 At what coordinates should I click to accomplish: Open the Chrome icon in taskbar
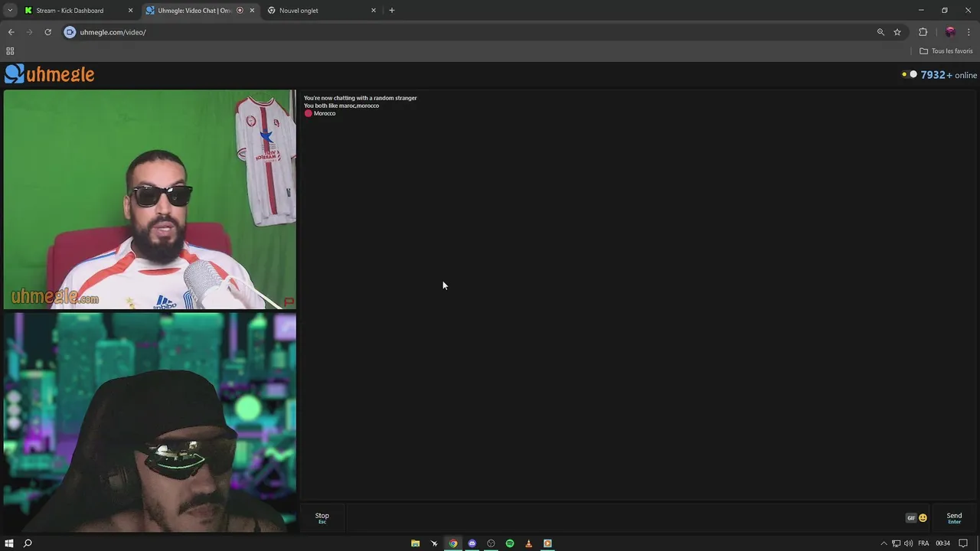(453, 543)
